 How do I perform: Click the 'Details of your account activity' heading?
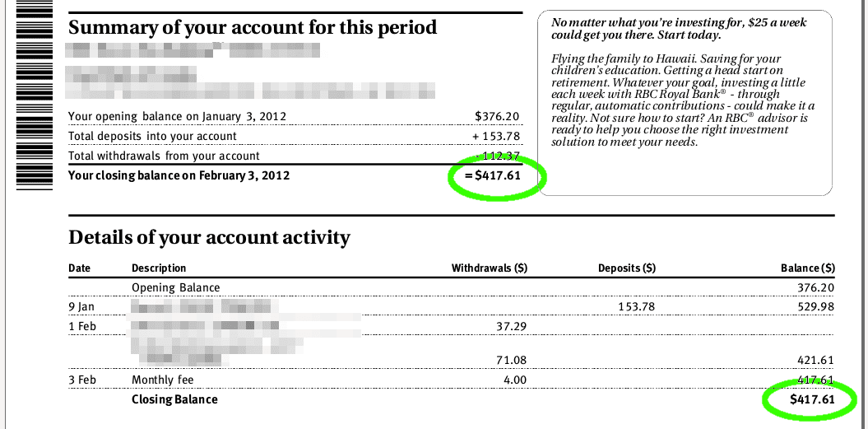pyautogui.click(x=209, y=237)
